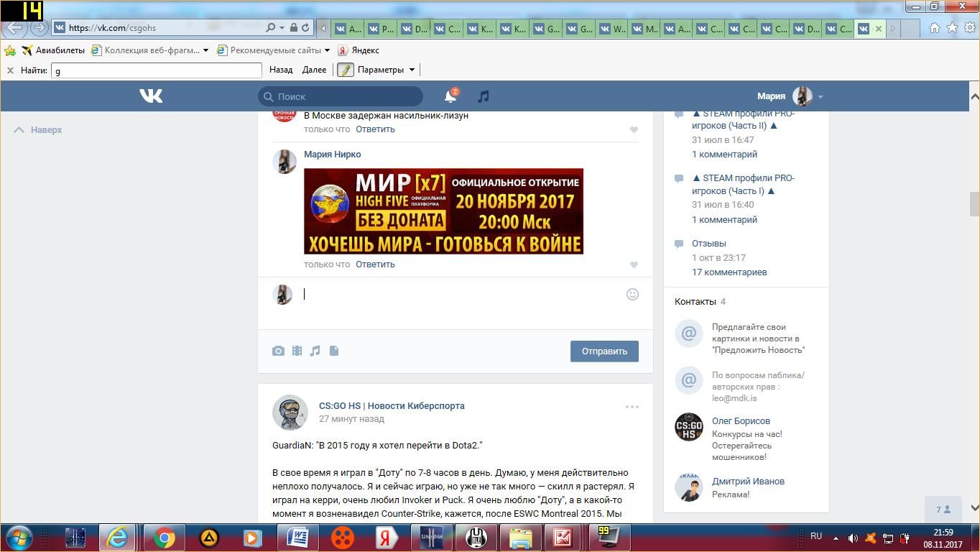Open the Яндекс favorites bar item
This screenshot has width=980, height=552.
359,50
